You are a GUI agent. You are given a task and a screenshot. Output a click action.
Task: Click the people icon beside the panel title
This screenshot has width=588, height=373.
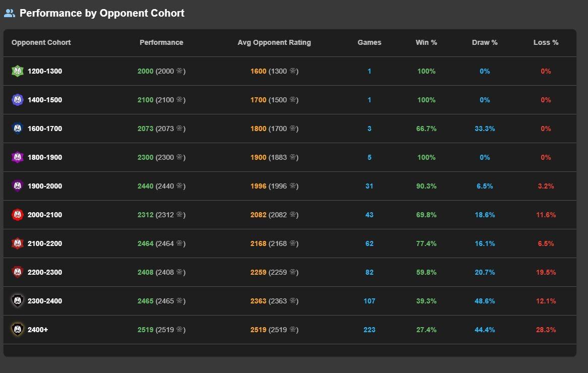(x=10, y=14)
